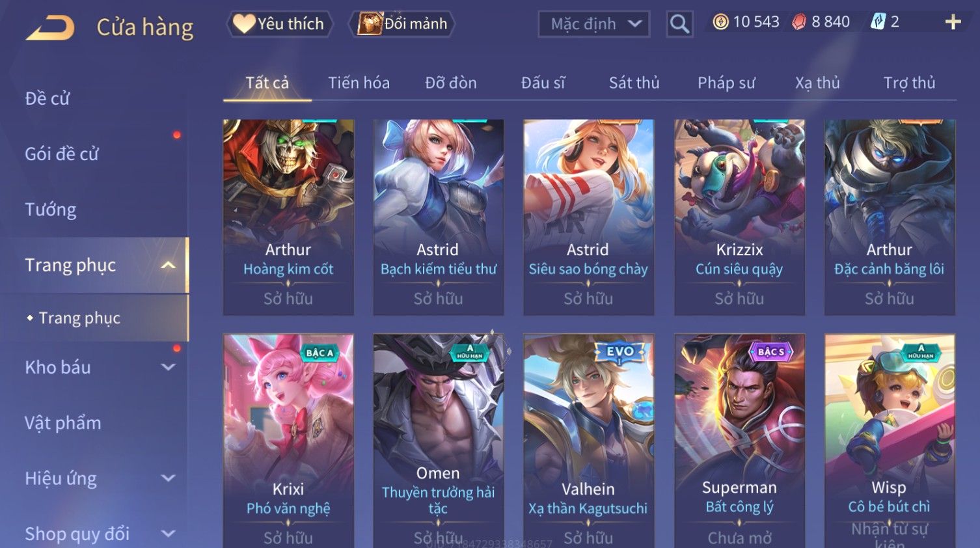Select the Pháp sư filter tab
The height and width of the screenshot is (548, 980).
726,83
